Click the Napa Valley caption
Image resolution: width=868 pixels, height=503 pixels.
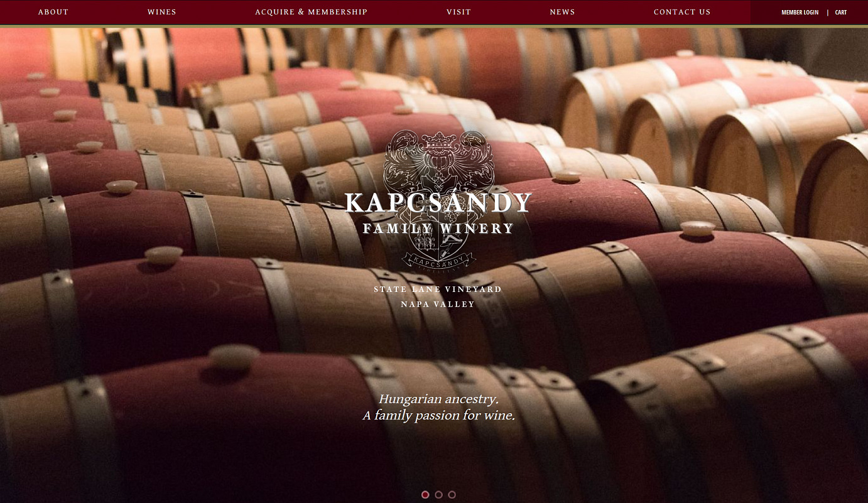pyautogui.click(x=438, y=305)
